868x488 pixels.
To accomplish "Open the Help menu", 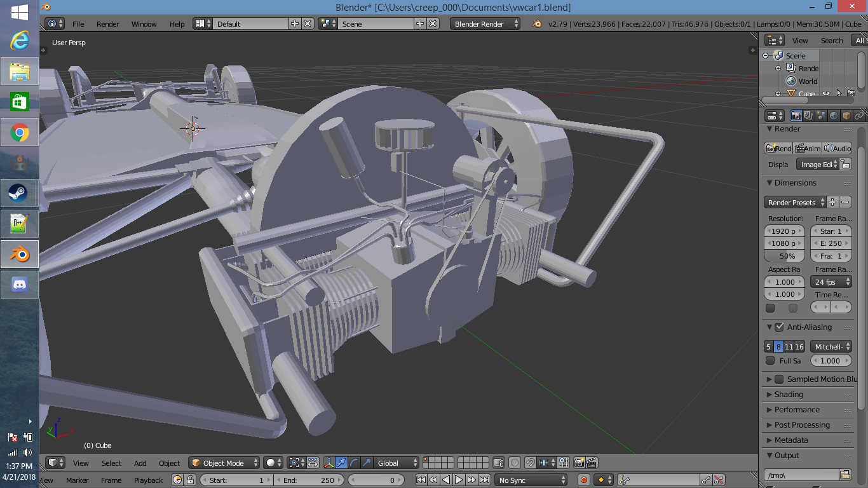I will tap(177, 24).
